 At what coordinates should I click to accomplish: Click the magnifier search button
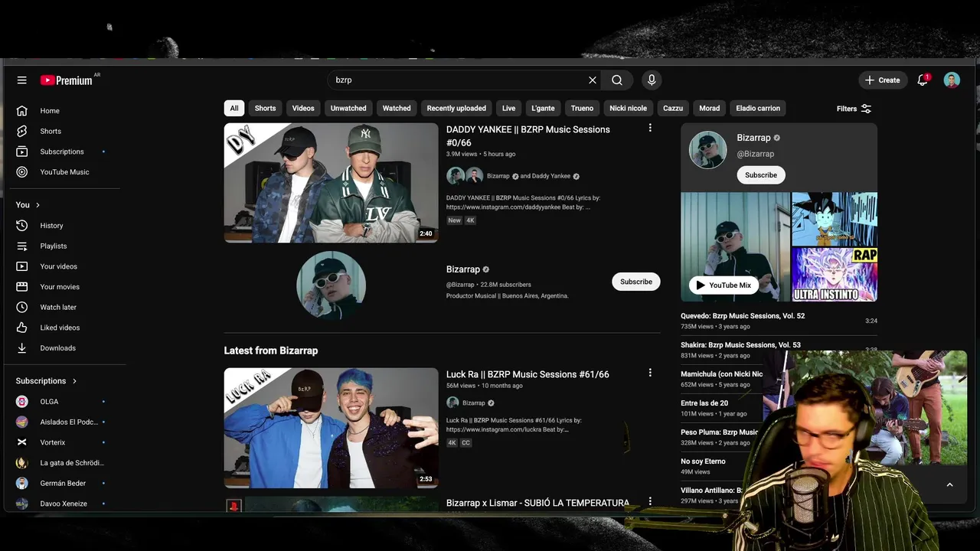point(617,80)
